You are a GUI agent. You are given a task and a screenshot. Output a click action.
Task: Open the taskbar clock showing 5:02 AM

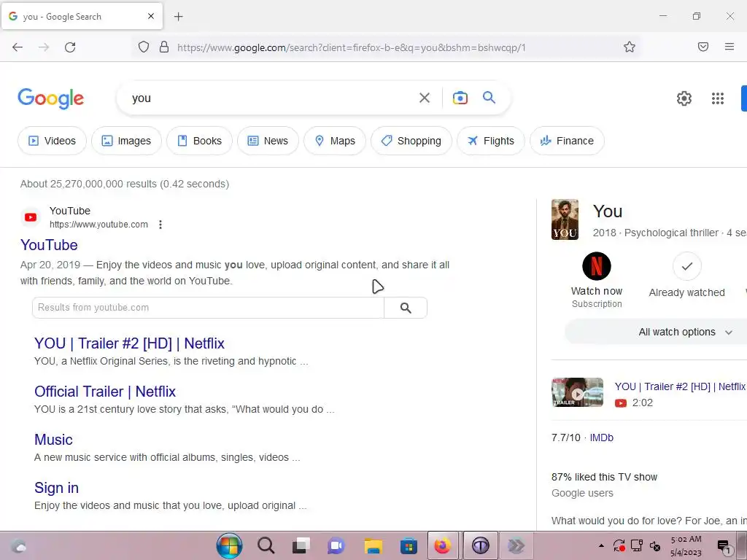686,545
